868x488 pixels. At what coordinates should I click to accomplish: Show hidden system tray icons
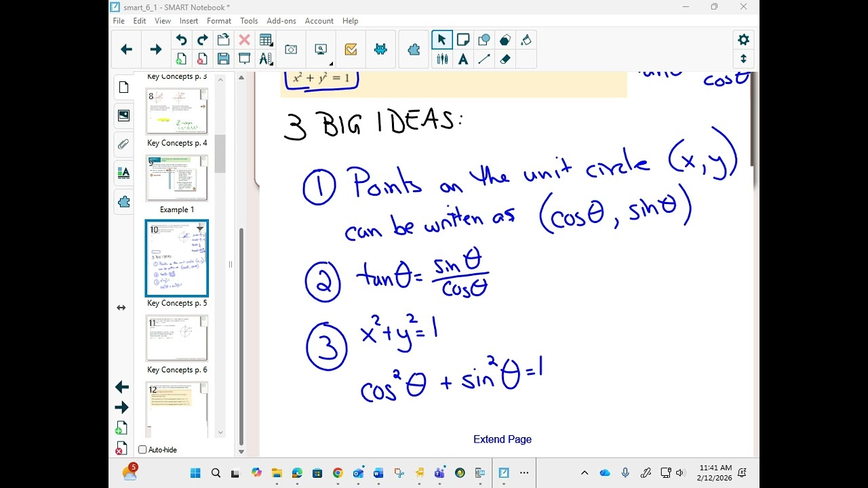[585, 473]
